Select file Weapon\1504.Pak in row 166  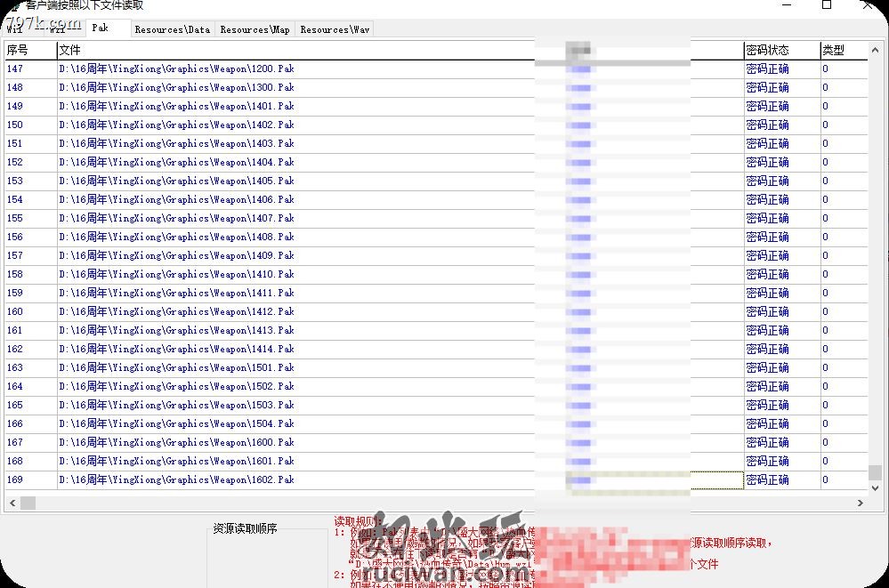176,424
